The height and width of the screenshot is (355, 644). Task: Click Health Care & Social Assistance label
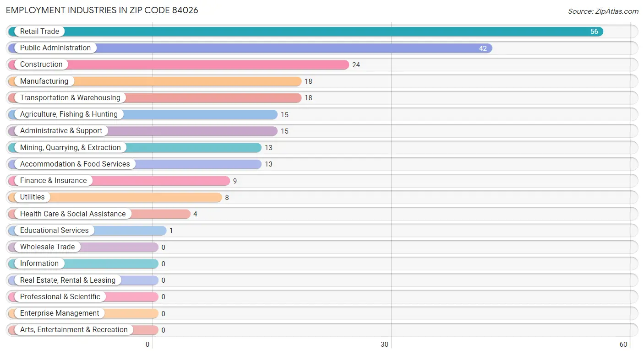tap(73, 214)
